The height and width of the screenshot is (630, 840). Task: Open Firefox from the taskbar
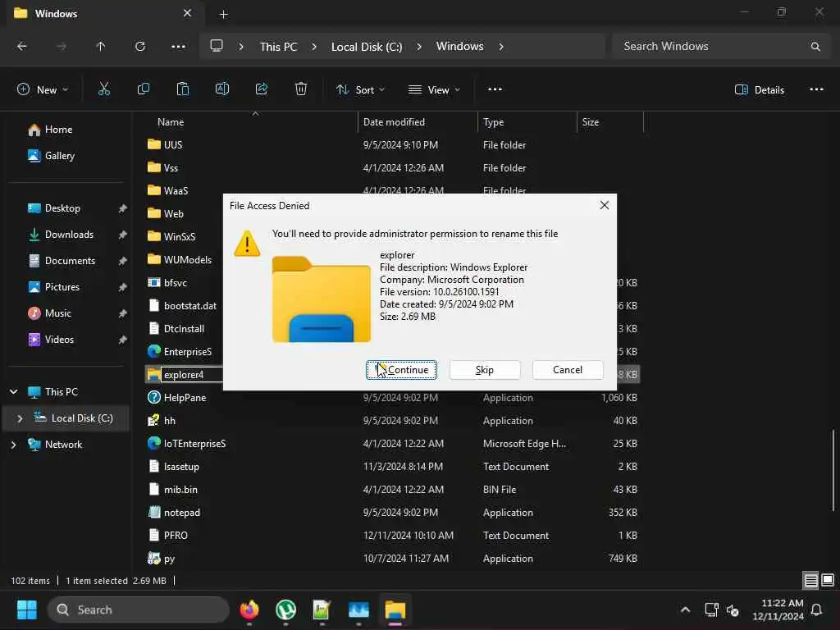click(x=249, y=609)
